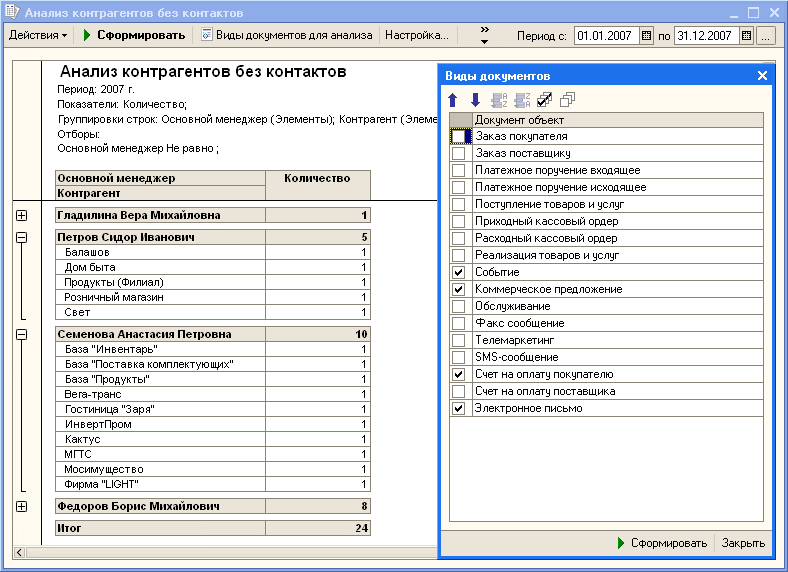Open calendar for period end date
This screenshot has height=572, width=788.
pos(746,35)
